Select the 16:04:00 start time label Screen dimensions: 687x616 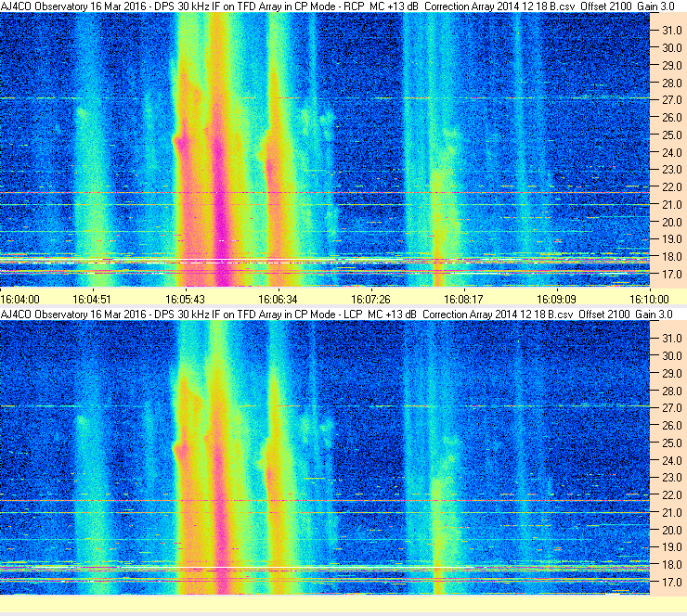click(x=20, y=300)
